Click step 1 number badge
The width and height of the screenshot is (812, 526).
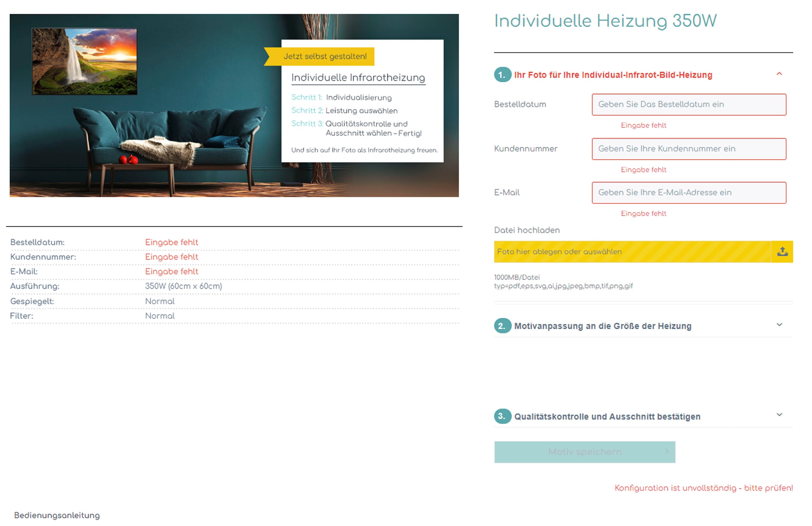(502, 75)
